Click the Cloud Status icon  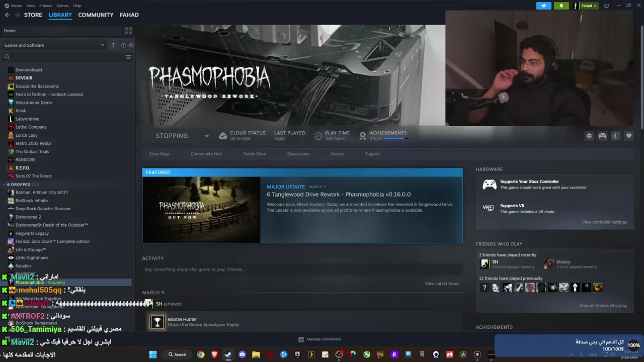coord(223,136)
